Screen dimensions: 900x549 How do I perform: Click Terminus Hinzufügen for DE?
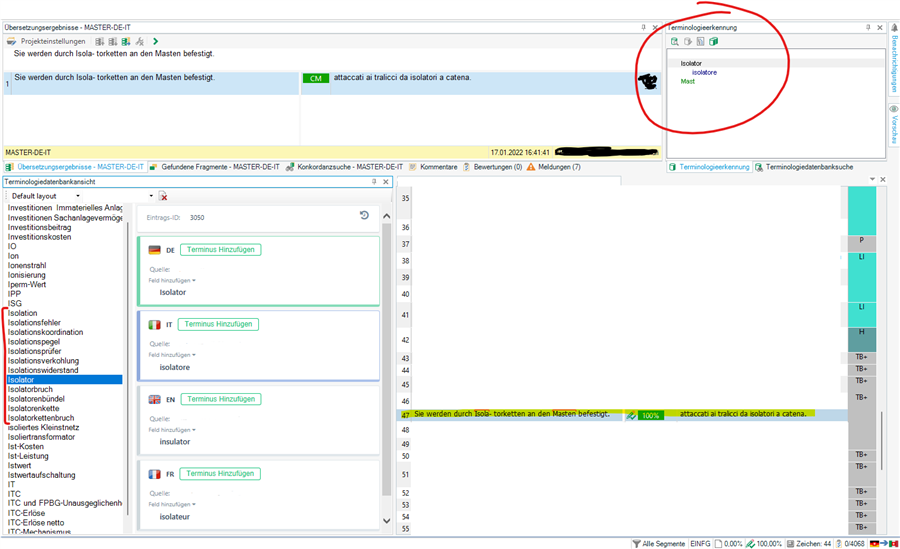(220, 250)
